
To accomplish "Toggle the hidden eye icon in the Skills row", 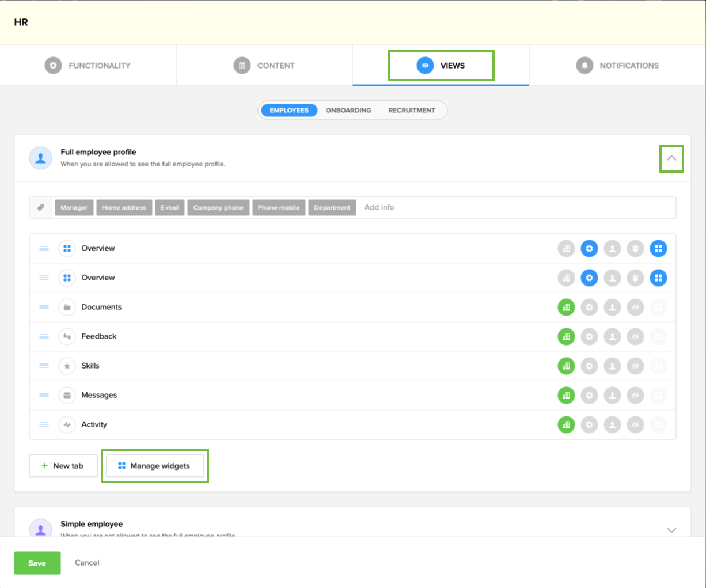I will coord(635,366).
